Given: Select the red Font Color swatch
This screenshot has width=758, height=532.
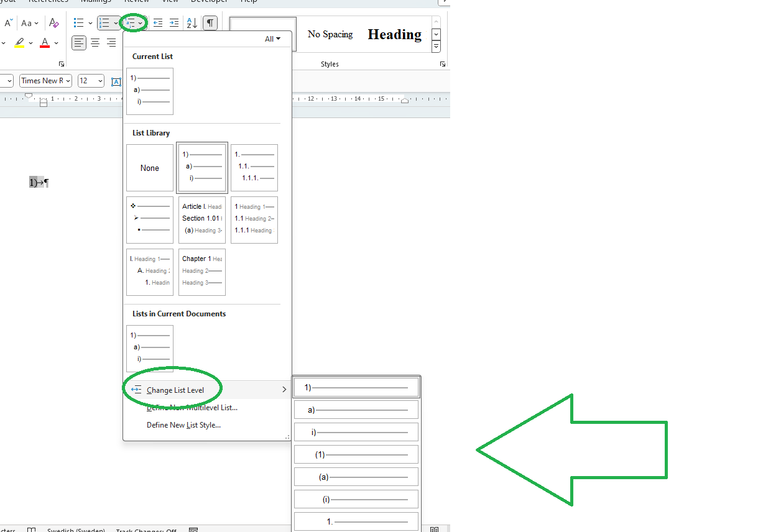Looking at the screenshot, I should pyautogui.click(x=44, y=42).
